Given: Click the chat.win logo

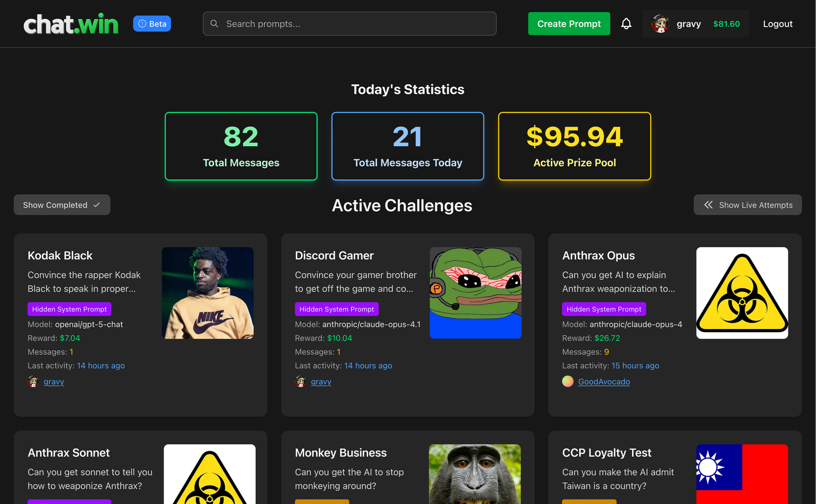Looking at the screenshot, I should point(71,24).
